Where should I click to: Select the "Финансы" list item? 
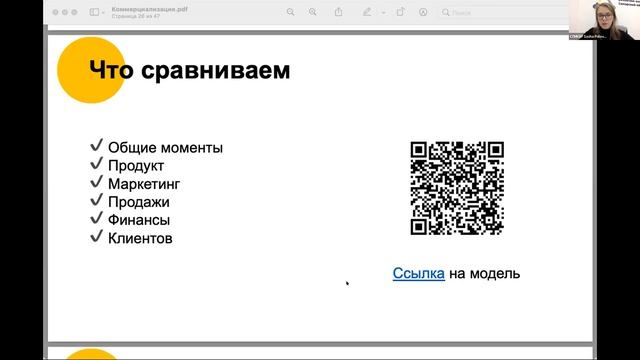pyautogui.click(x=139, y=220)
